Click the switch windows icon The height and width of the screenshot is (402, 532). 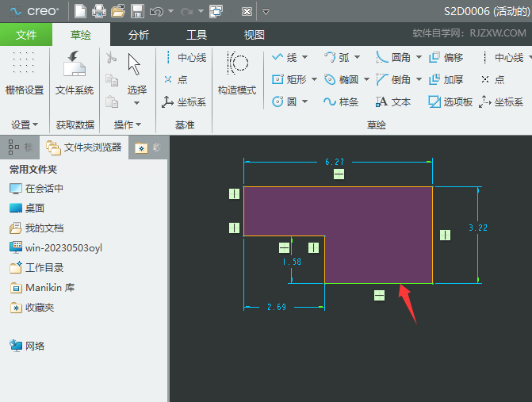click(216, 12)
